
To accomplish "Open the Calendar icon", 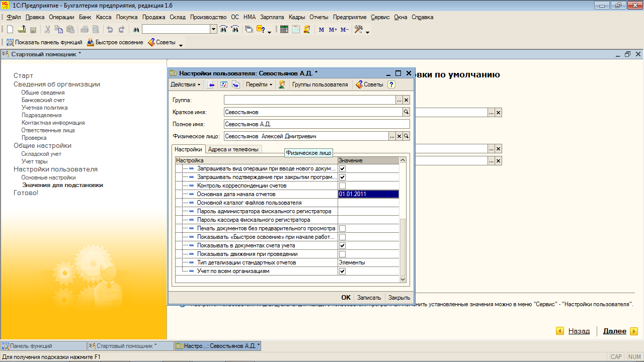I will tap(296, 30).
